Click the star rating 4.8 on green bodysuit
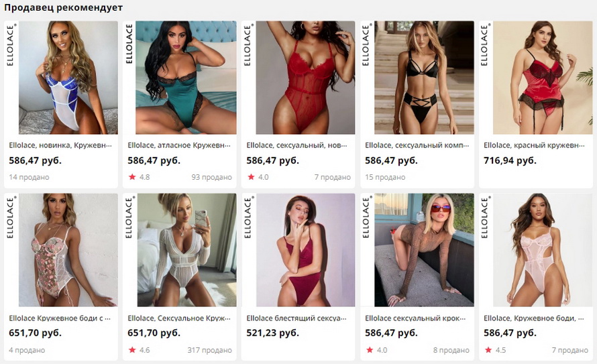The image size is (597, 364). (x=139, y=177)
